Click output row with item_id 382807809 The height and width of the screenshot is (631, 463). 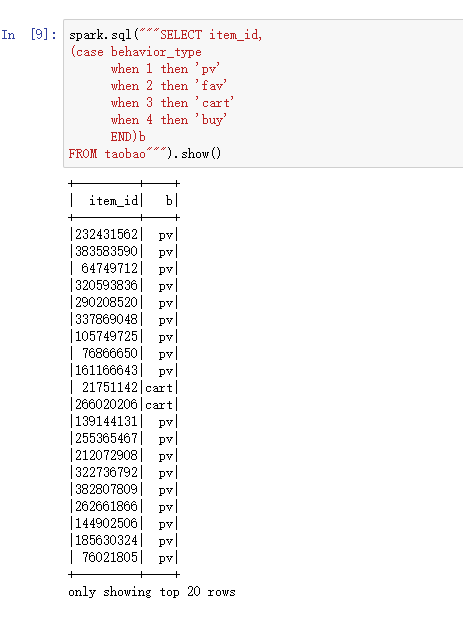[x=124, y=489]
